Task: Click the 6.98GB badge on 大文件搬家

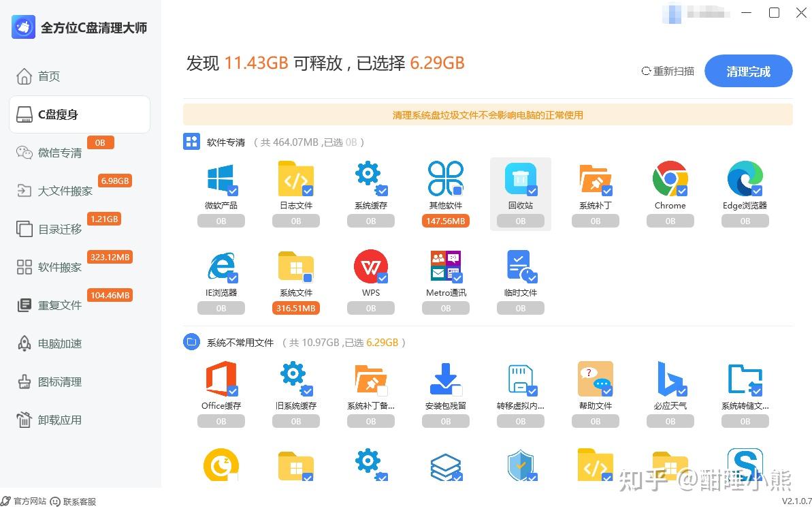Action: [115, 181]
